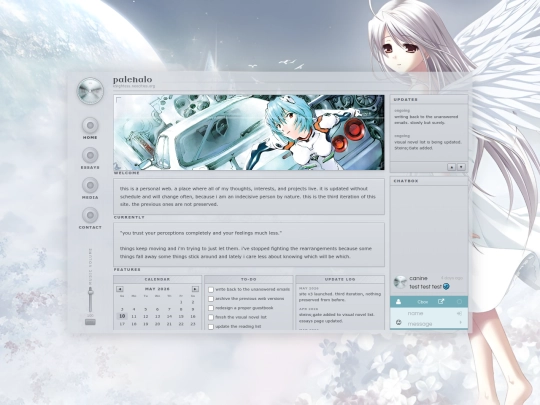Click the ESSAYS label in sidebar
540x405 pixels.
[x=90, y=167]
